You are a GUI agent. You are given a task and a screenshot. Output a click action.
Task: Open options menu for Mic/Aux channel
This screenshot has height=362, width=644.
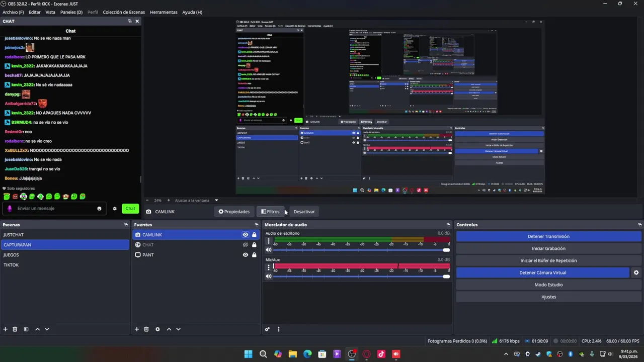coord(269,267)
